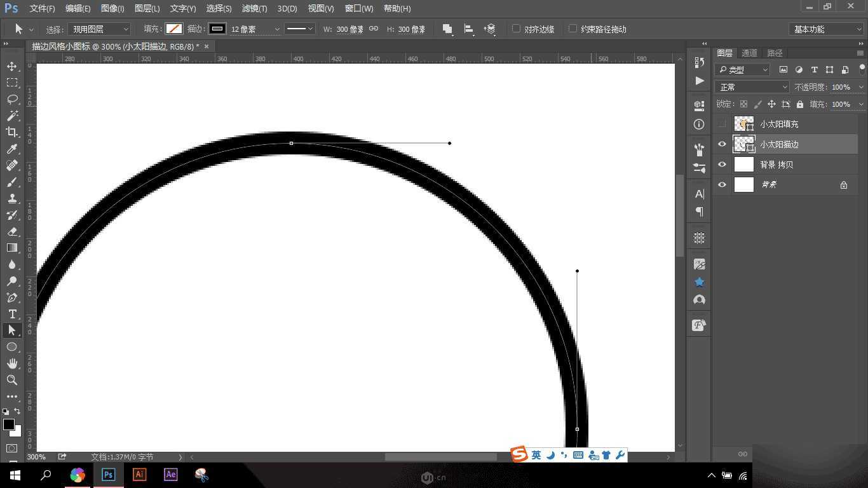Select the Eraser tool
868x488 pixels.
12,231
